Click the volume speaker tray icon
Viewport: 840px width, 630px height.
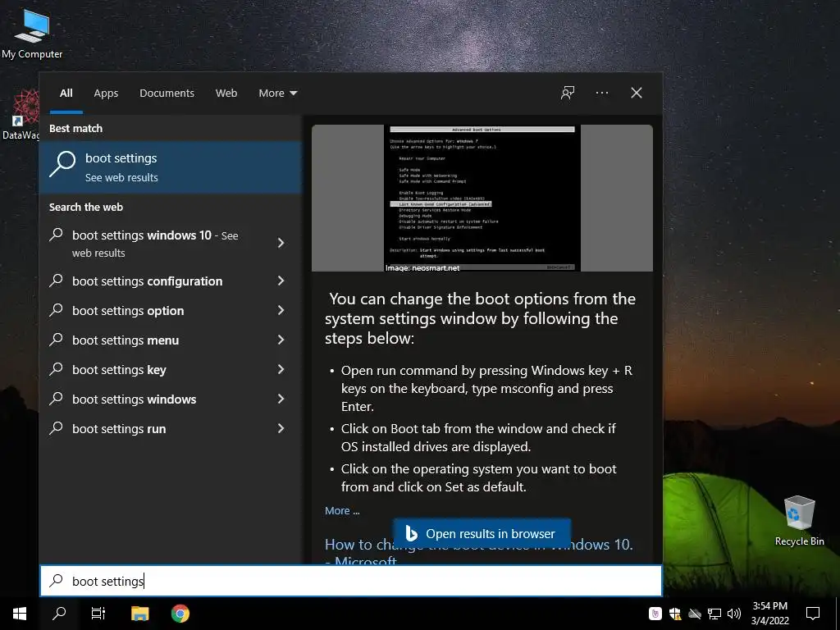coord(734,614)
